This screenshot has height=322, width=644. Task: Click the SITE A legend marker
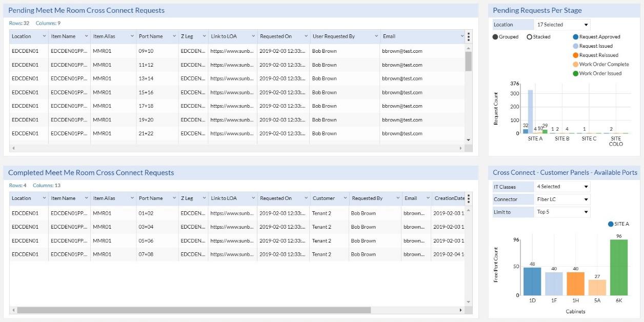click(x=610, y=224)
